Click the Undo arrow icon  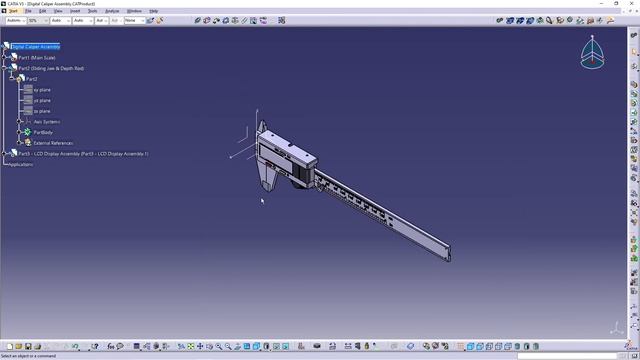[76, 346]
